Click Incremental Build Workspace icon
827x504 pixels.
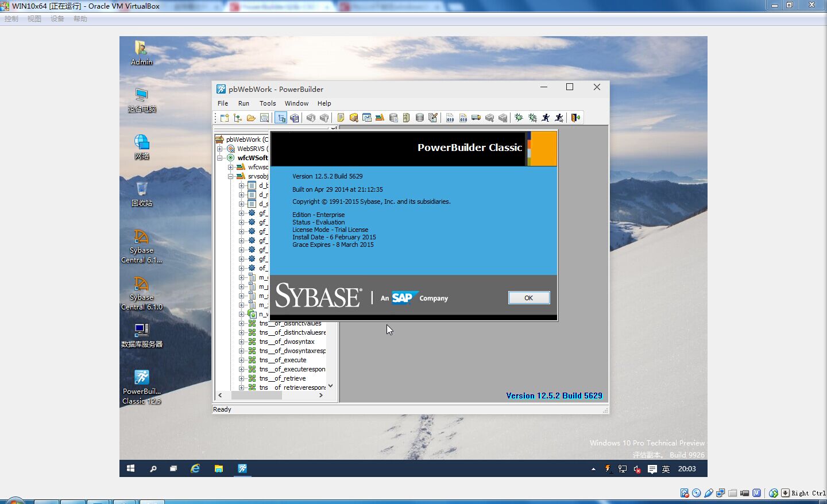pyautogui.click(x=450, y=118)
